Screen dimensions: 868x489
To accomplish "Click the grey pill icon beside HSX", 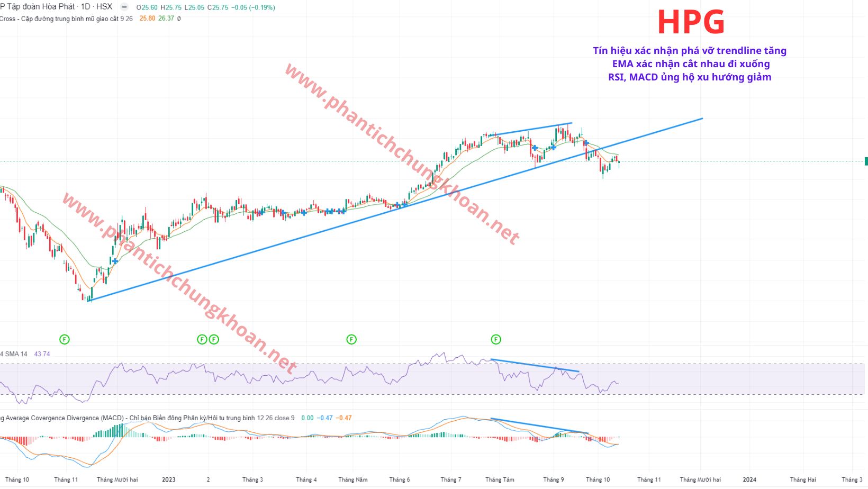I will coord(124,7).
